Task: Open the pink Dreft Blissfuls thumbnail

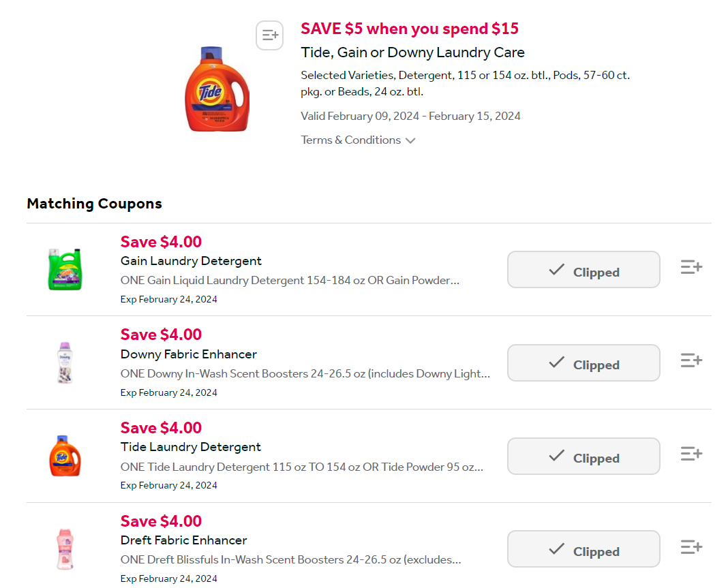Action: pos(65,548)
